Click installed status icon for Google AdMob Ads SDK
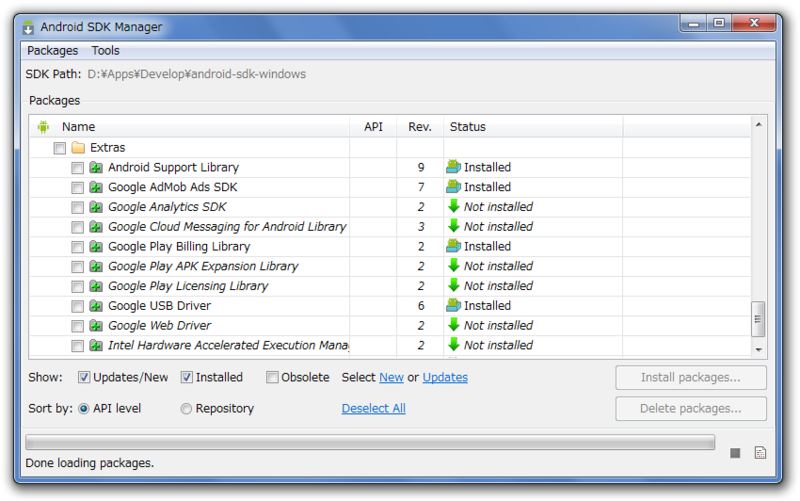The height and width of the screenshot is (501, 800). [x=453, y=187]
